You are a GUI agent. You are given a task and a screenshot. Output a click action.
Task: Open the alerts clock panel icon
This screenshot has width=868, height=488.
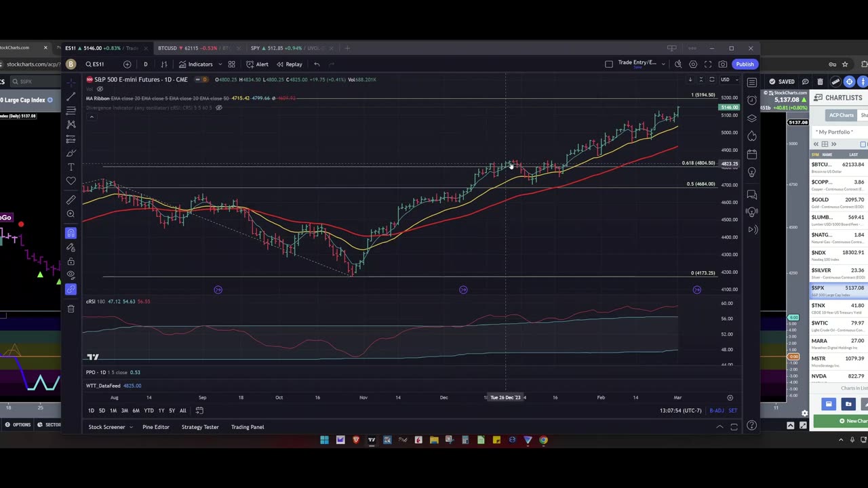tap(751, 100)
